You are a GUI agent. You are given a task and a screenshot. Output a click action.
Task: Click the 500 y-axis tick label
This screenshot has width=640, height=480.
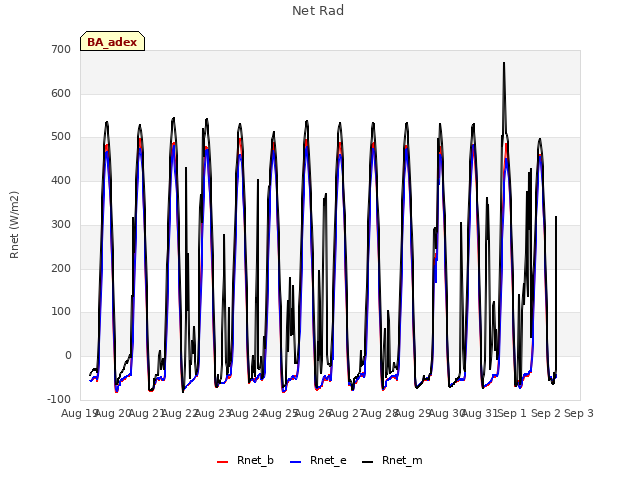[x=61, y=137]
